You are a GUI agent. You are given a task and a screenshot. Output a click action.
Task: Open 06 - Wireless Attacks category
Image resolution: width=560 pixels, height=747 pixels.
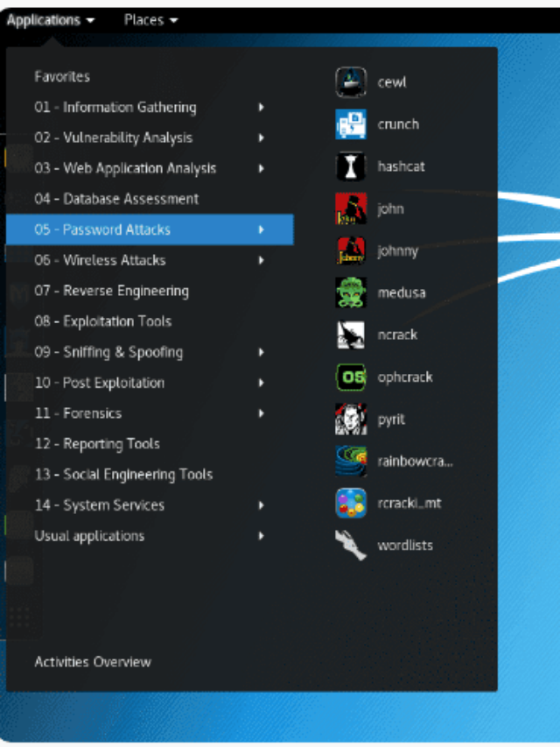(150, 260)
